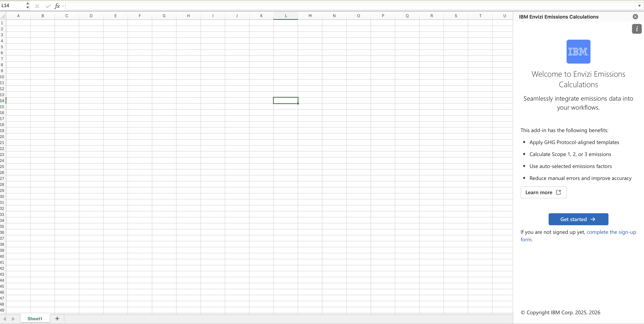The height and width of the screenshot is (324, 644).
Task: Open the function dropdown arrow beside fx
Action: coord(63,6)
